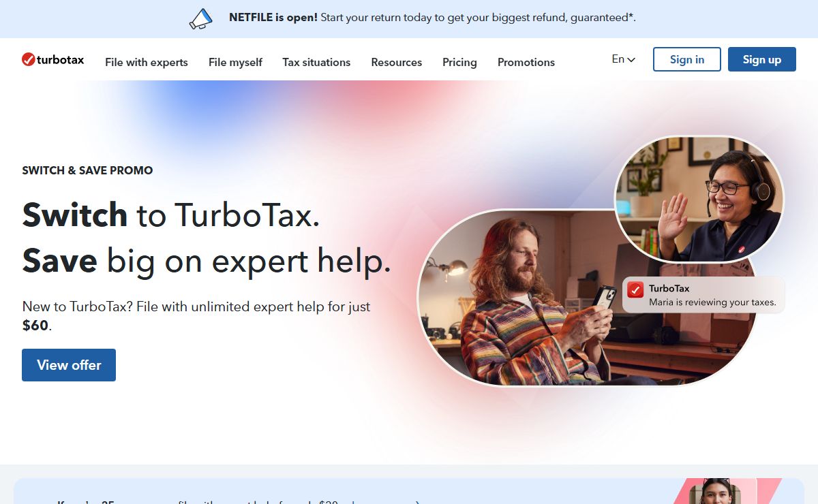Screen dimensions: 818x504
Task: Click the waving expert with headset photo
Action: [699, 201]
